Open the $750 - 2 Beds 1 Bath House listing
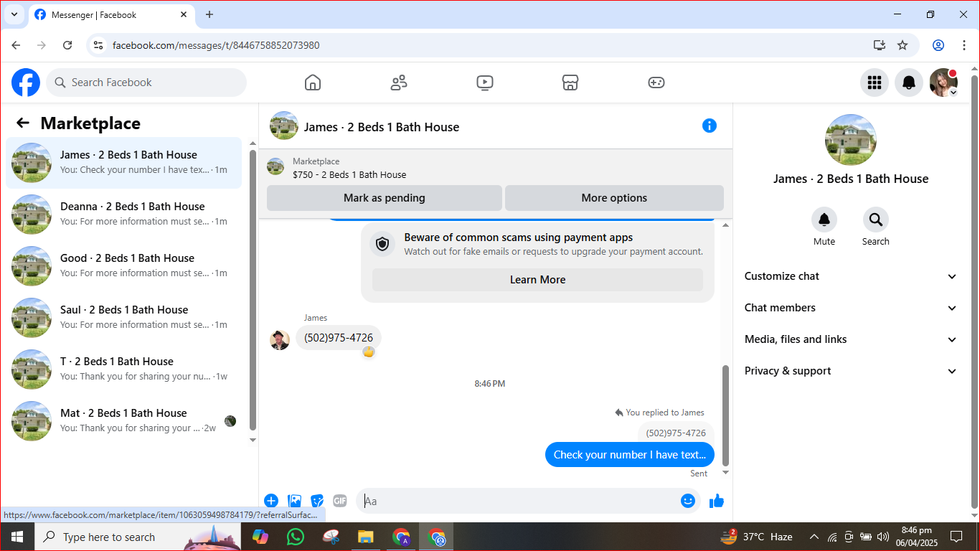 coord(349,174)
